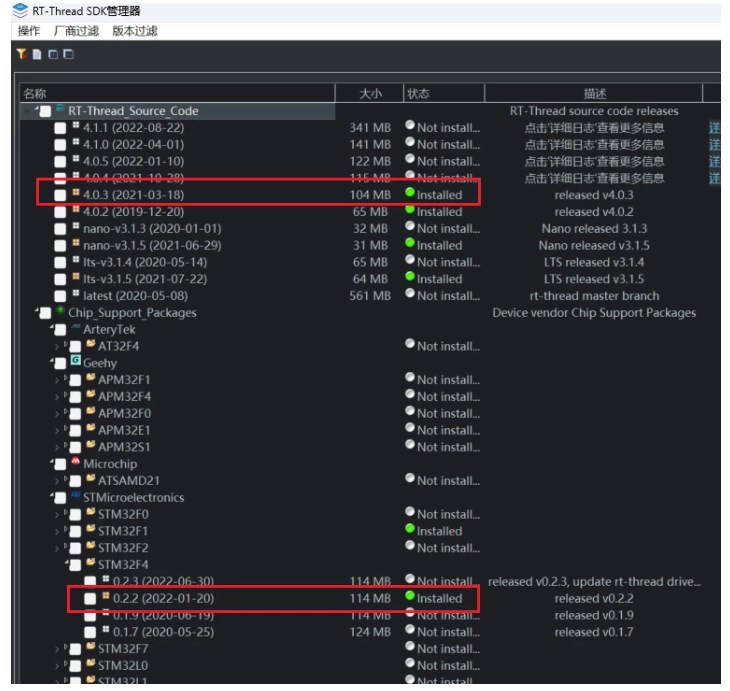Select the APM32F0 tree row
This screenshot has height=691, width=730.
[124, 413]
